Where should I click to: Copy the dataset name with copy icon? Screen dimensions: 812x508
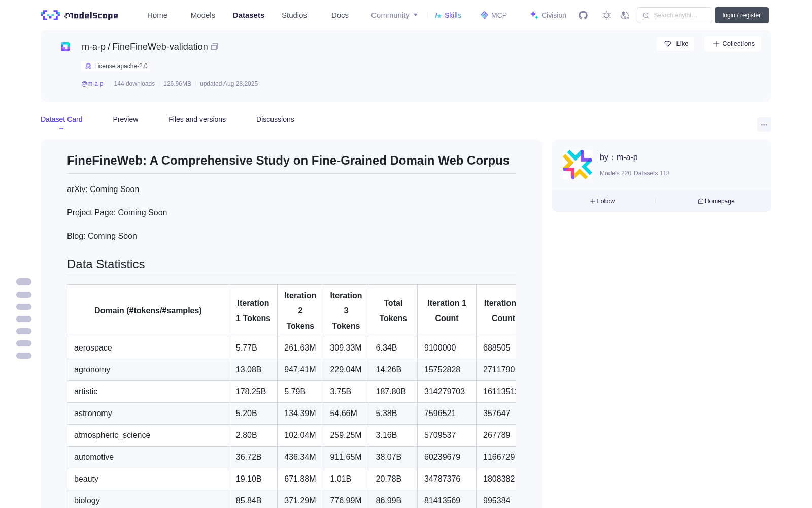tap(215, 47)
